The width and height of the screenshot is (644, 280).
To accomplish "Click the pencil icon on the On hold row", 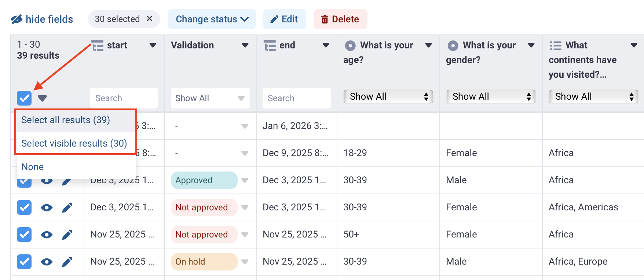I will coord(67,262).
